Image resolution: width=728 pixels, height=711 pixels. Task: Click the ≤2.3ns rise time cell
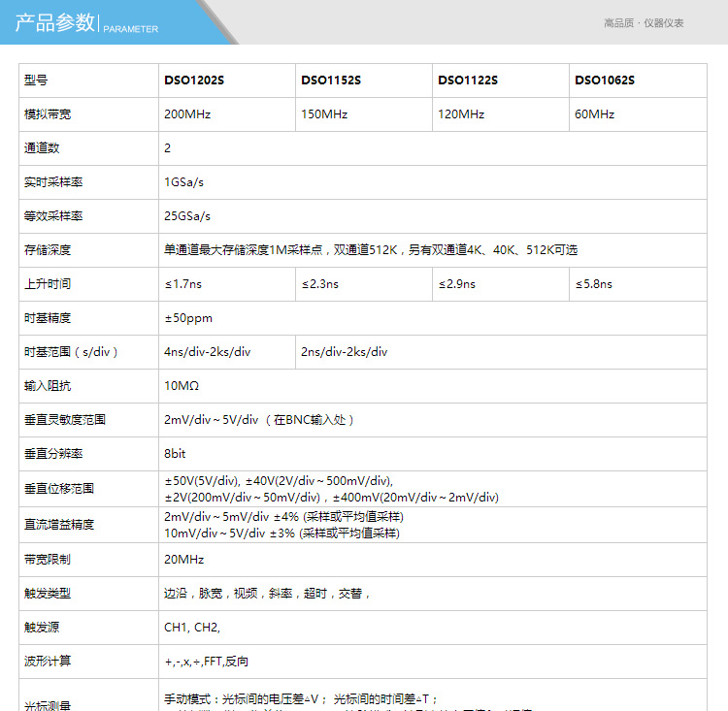[319, 284]
